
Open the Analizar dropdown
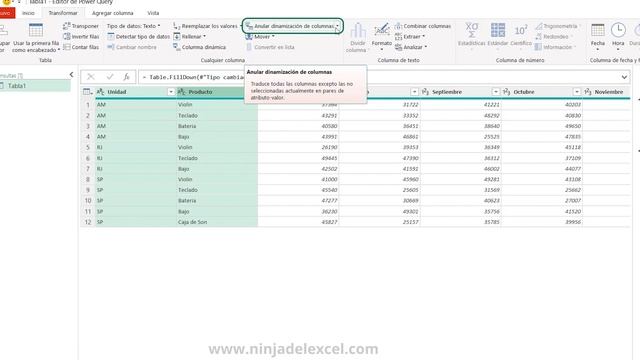[411, 47]
